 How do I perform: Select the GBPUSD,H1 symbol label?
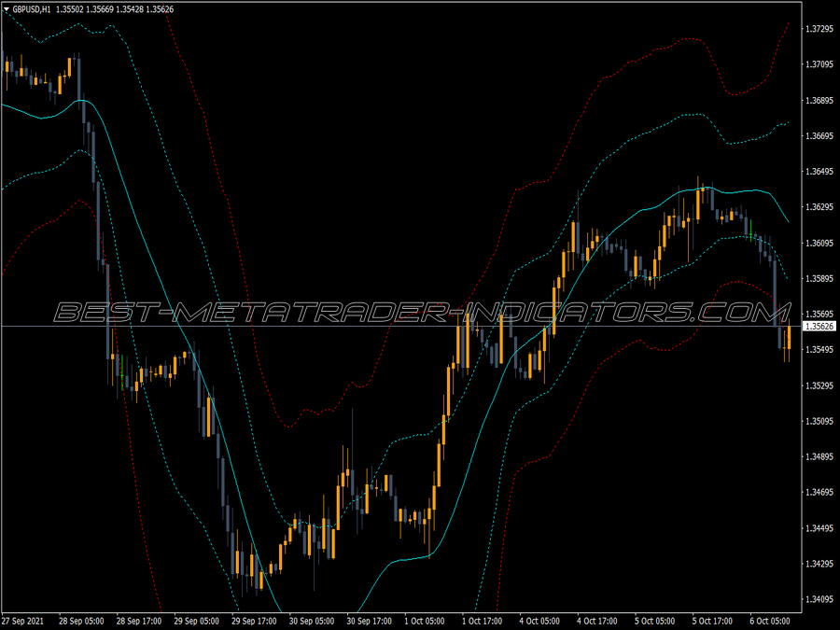[x=32, y=9]
